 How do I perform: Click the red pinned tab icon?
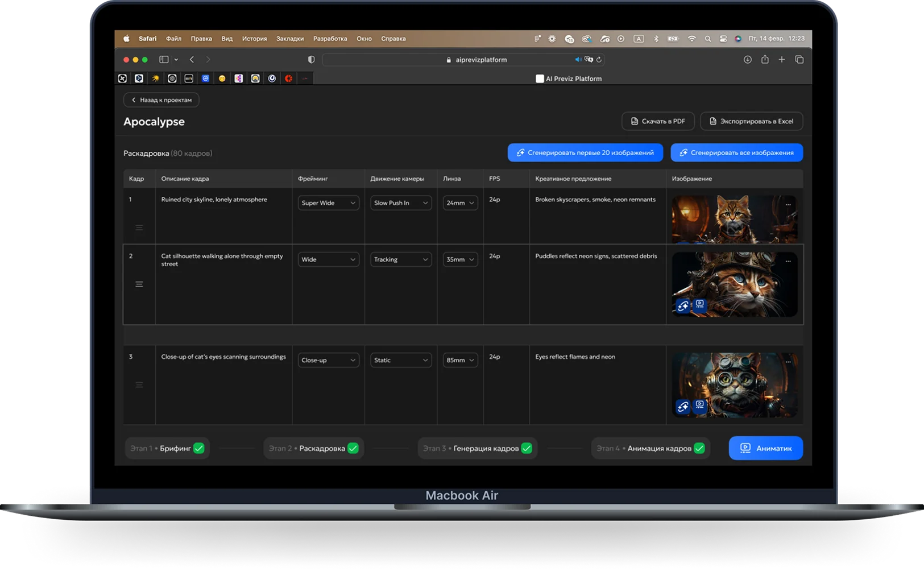[289, 78]
